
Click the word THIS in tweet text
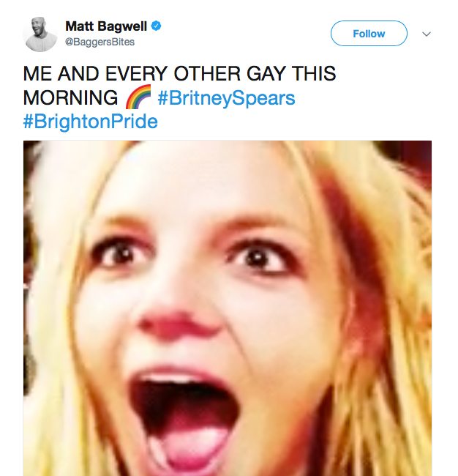coord(314,73)
